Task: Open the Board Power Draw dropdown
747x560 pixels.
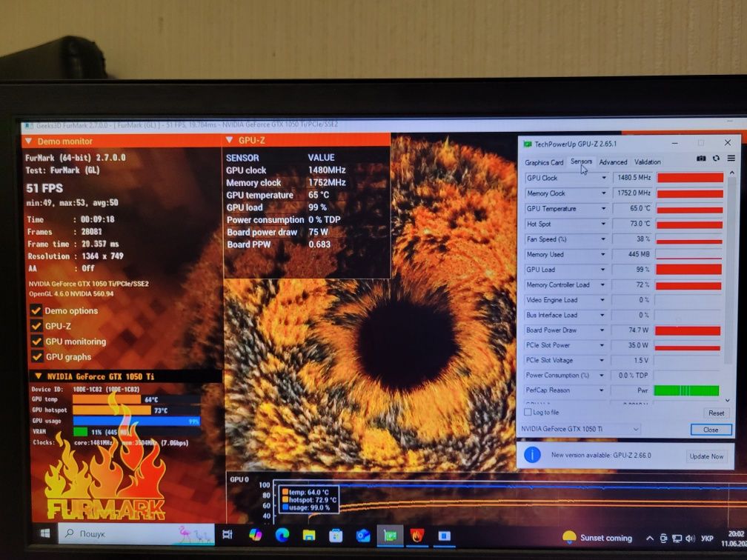Action: (602, 330)
